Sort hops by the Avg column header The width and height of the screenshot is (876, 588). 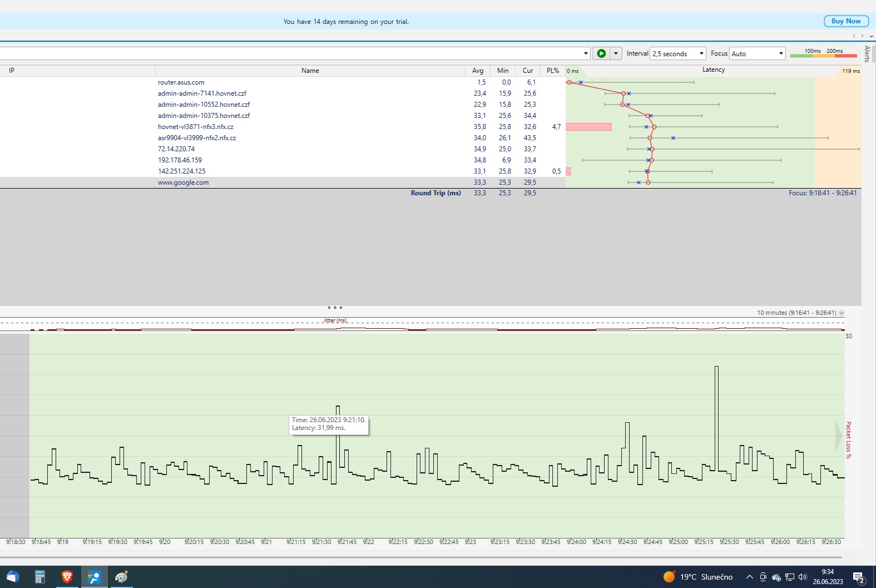(477, 71)
